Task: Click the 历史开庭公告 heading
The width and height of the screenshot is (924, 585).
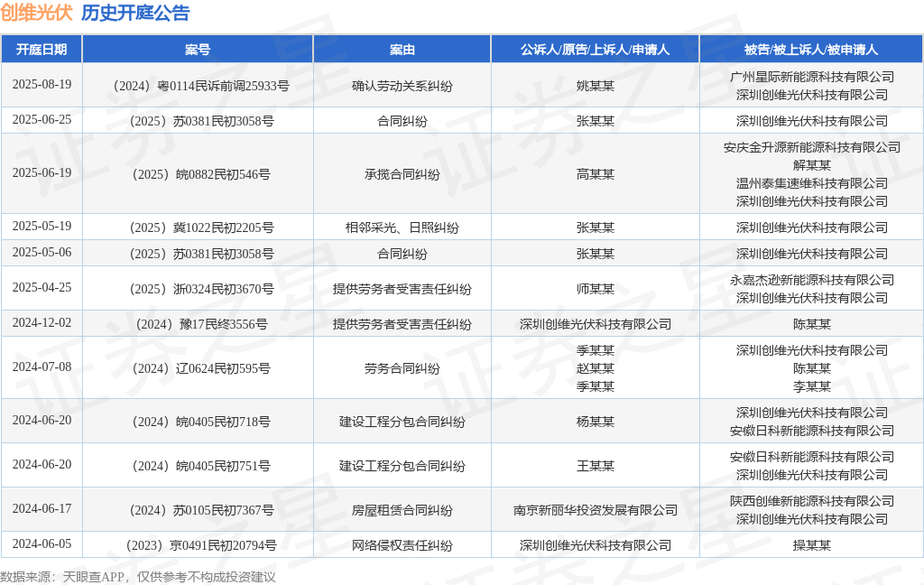Action: pos(135,13)
